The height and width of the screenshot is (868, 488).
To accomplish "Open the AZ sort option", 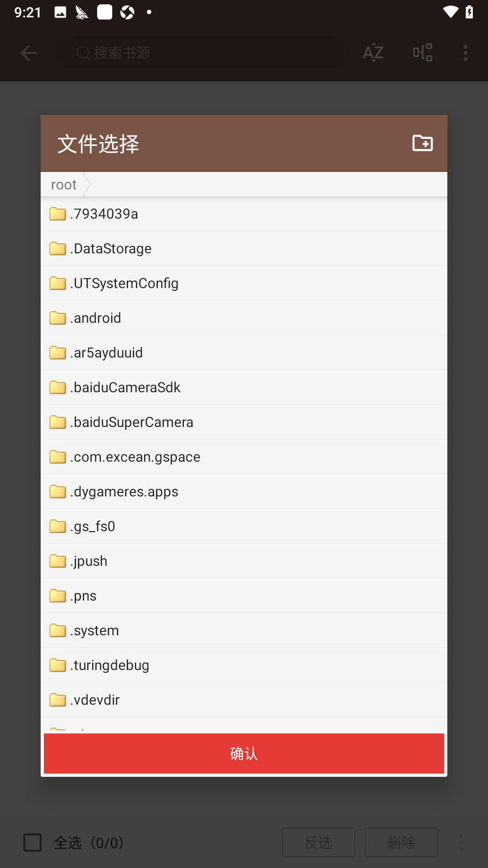I will point(373,53).
